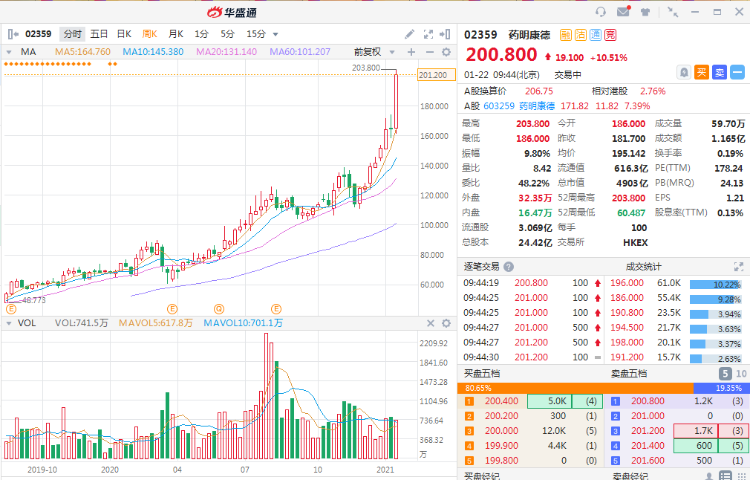Screen dimensions: 750x480
Task: Click the 10.22% volume distribution bar
Action: tap(716, 284)
